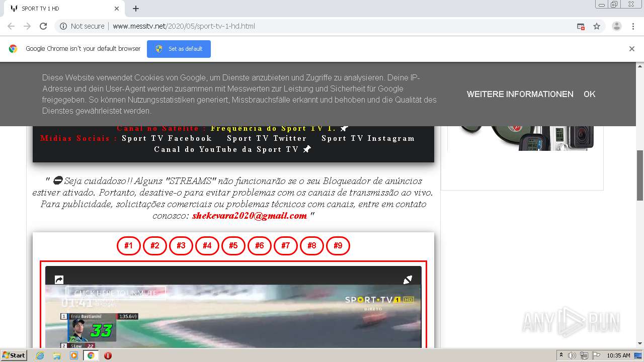This screenshot has height=362, width=644.
Task: Close the SPORT TV 1 HD tab
Action: [117, 9]
